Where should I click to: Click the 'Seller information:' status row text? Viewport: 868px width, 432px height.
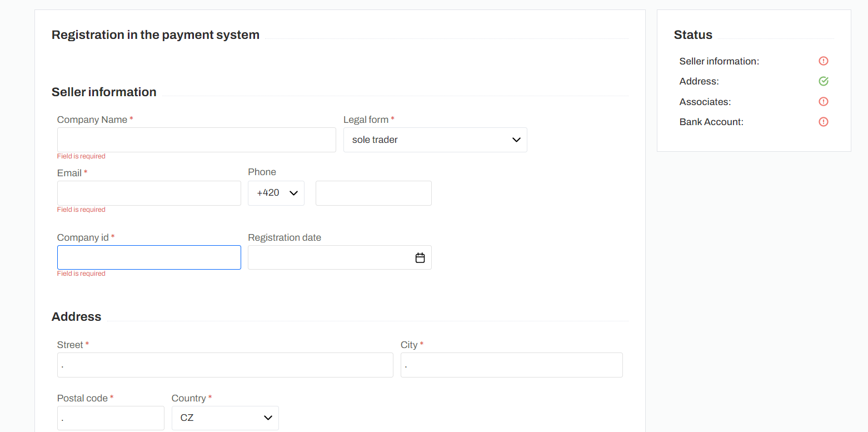point(719,61)
